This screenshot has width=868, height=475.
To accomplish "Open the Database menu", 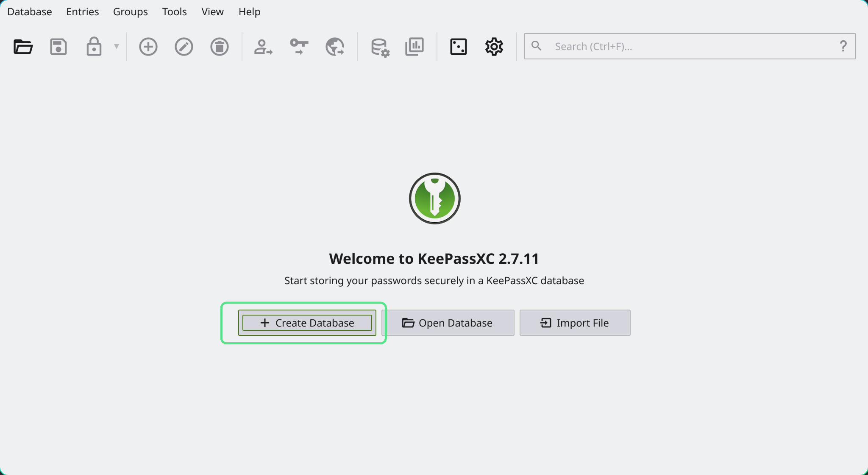I will [29, 11].
